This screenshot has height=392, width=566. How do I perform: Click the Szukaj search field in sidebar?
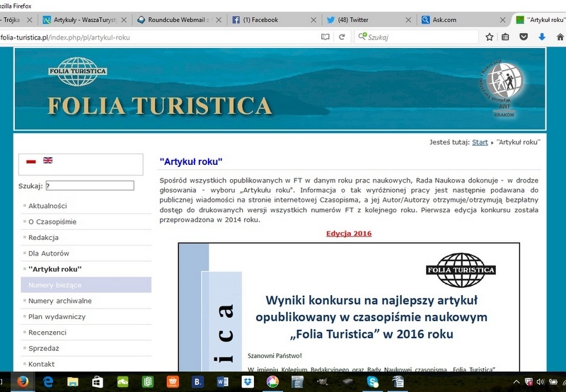coord(89,185)
